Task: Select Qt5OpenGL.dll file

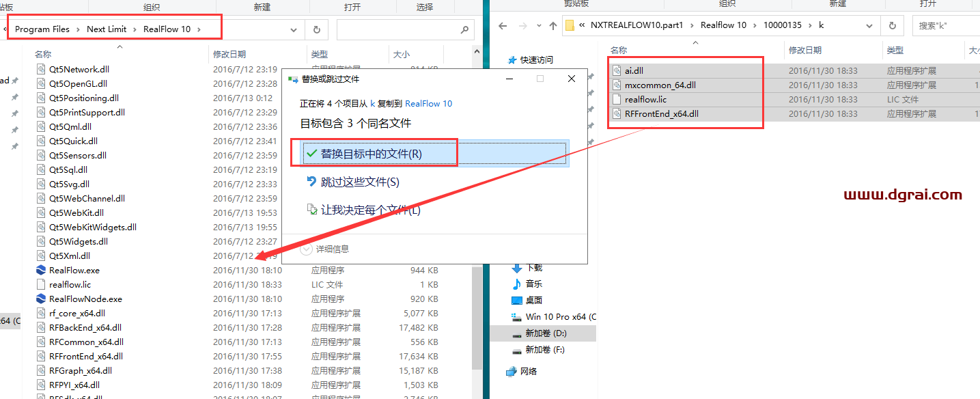Action: coord(78,83)
